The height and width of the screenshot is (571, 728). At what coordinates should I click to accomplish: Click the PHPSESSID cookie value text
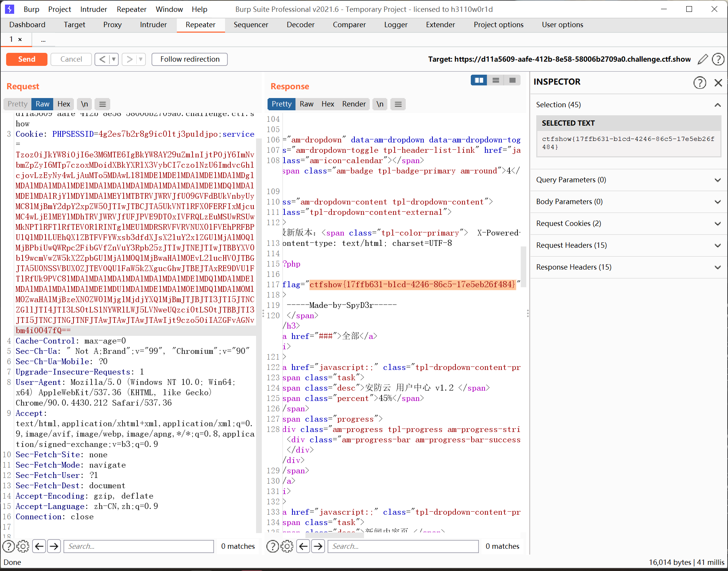coord(158,134)
